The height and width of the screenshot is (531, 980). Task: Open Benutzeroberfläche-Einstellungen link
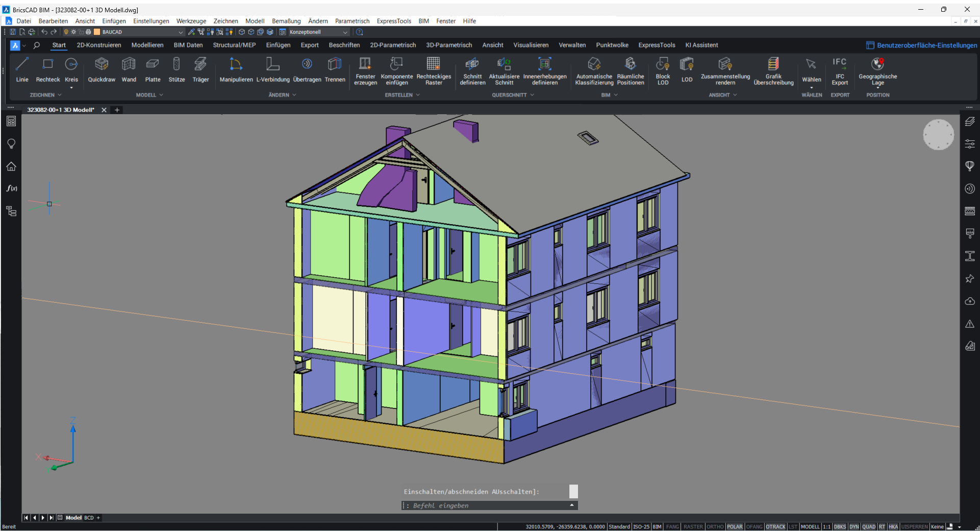coord(922,45)
